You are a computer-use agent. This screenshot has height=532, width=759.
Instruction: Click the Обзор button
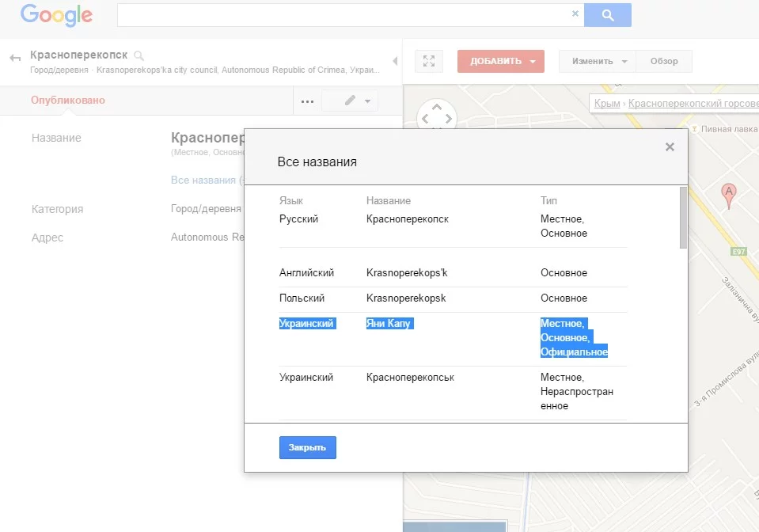664,61
